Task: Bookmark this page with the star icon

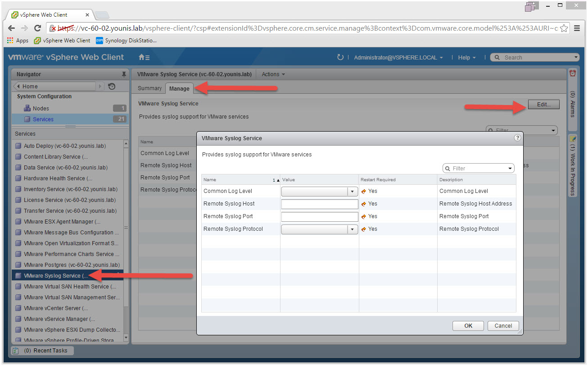Action: [564, 28]
